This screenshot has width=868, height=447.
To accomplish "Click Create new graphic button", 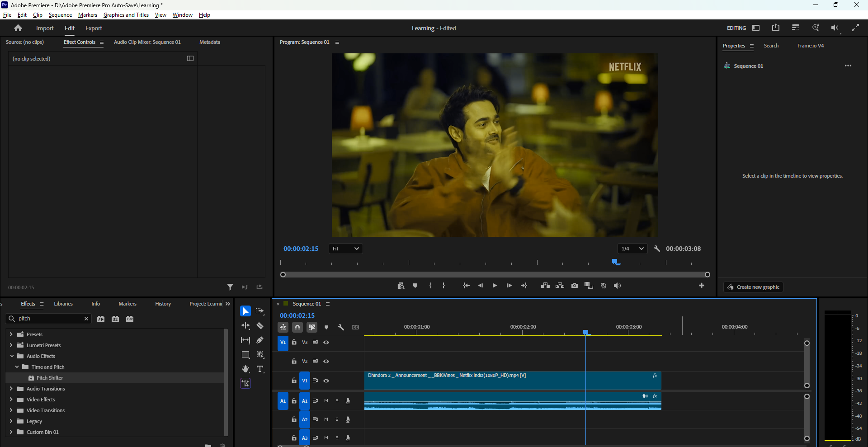I will point(753,287).
